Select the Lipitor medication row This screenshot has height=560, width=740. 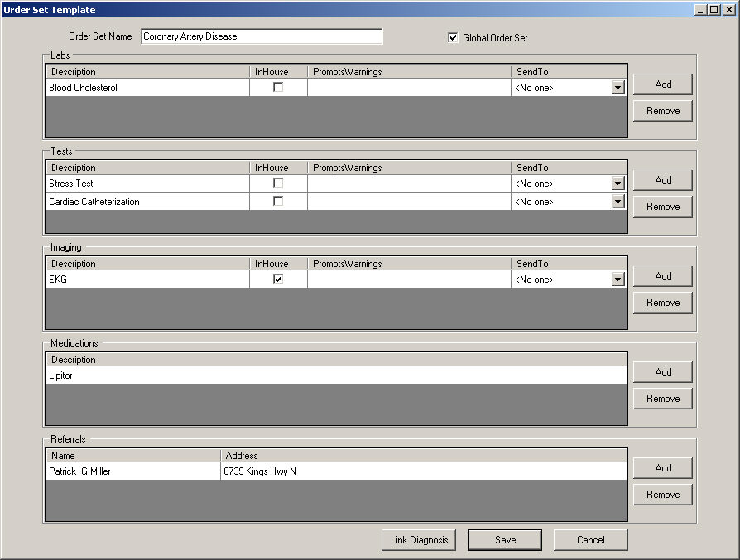click(331, 376)
